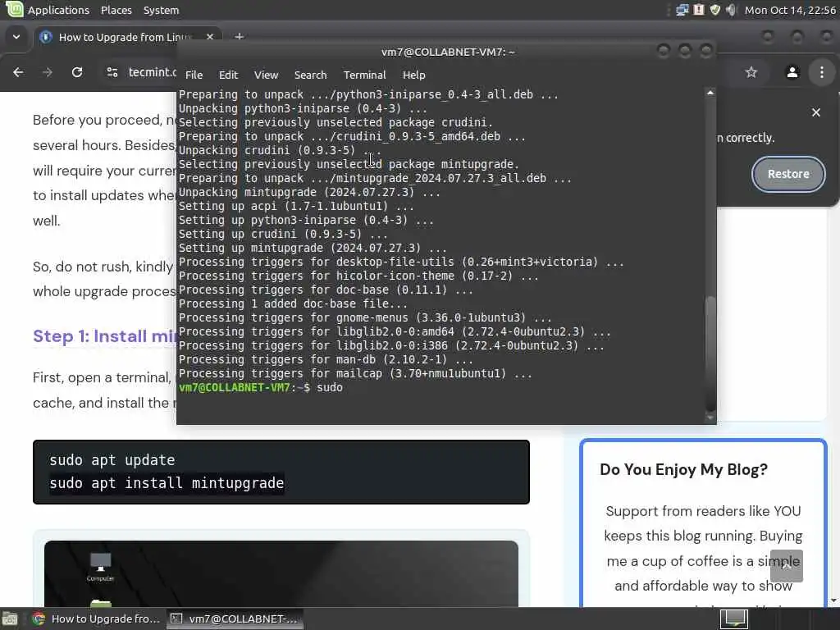This screenshot has width=840, height=630.
Task: Click the Restore button
Action: pyautogui.click(x=788, y=174)
